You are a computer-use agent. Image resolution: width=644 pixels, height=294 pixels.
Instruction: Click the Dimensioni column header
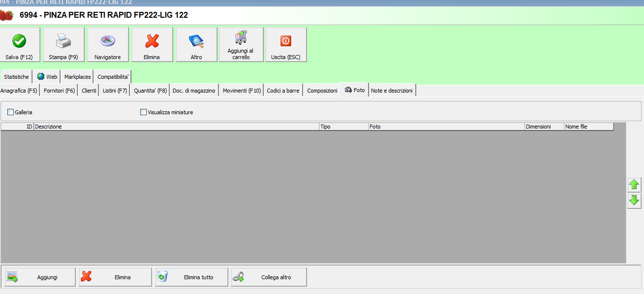coord(545,127)
